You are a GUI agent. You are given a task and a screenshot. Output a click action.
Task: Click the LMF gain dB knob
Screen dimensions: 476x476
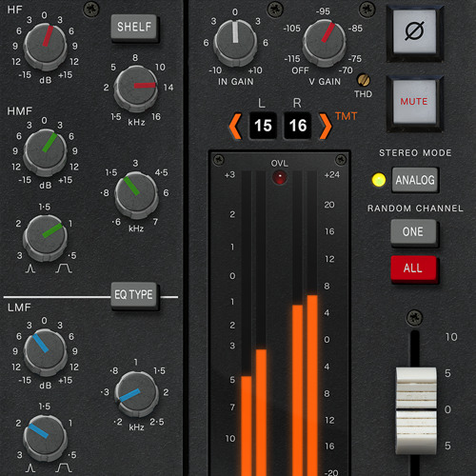pos(46,351)
